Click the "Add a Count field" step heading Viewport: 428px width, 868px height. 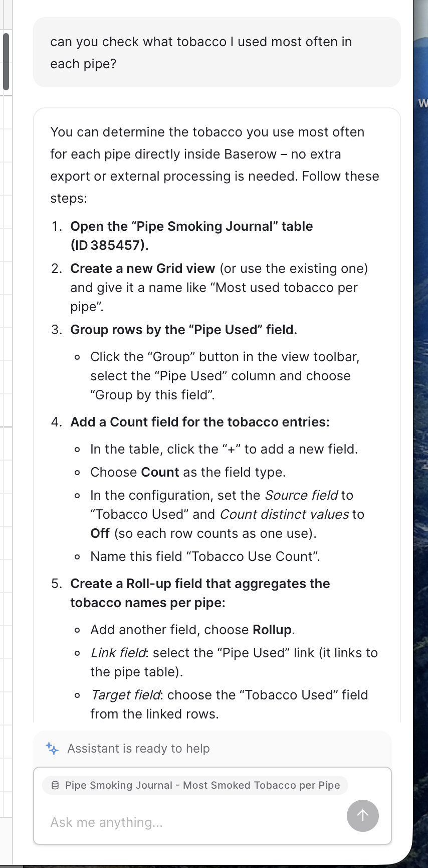click(199, 422)
